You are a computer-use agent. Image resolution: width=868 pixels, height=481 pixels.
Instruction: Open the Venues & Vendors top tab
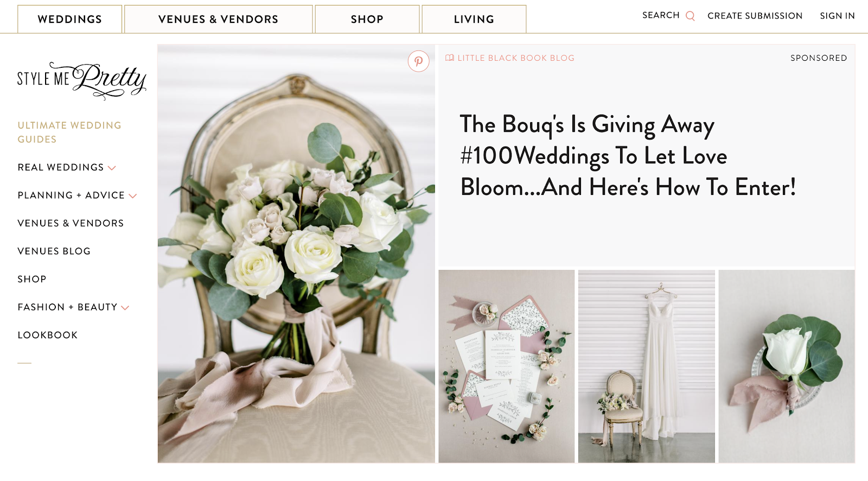tap(218, 19)
